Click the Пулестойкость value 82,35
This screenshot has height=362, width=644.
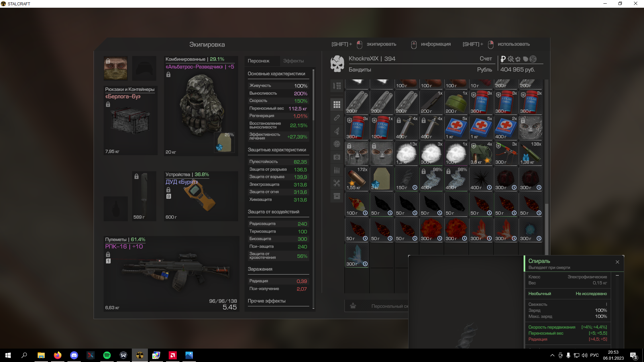click(300, 162)
